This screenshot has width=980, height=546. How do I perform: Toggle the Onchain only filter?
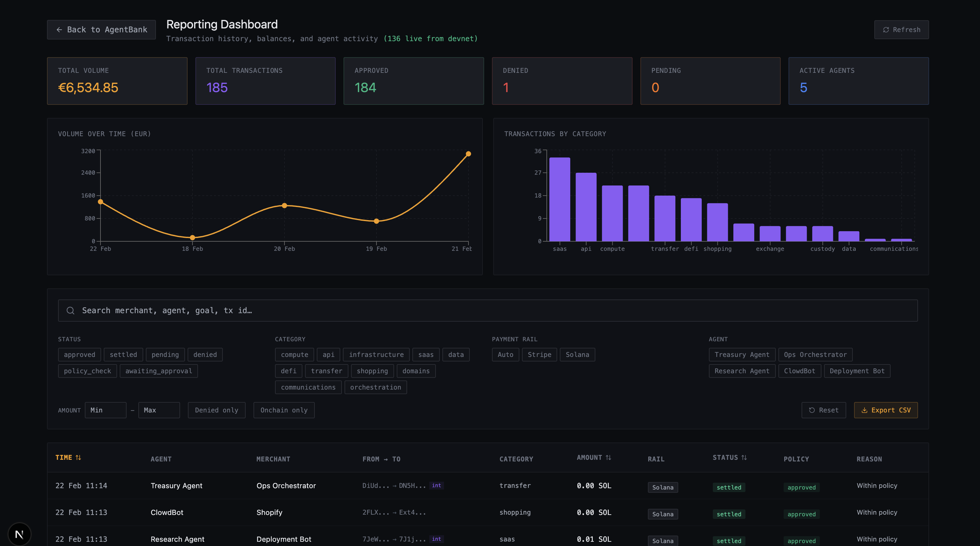pyautogui.click(x=283, y=410)
